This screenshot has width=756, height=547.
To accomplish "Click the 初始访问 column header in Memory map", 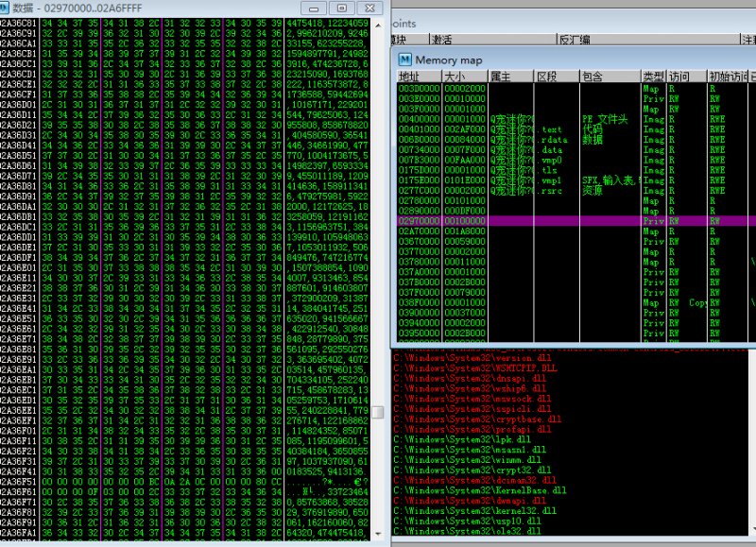I will (x=728, y=77).
